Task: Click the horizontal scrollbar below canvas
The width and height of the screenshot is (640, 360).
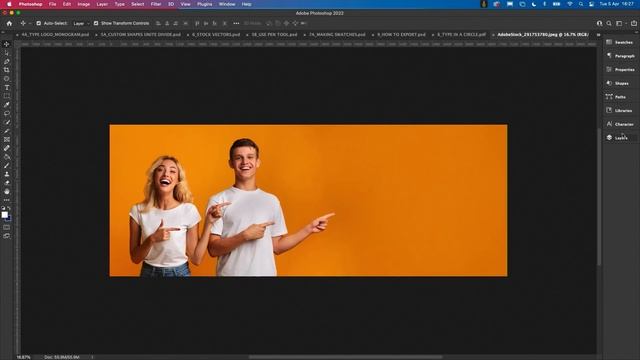Action: click(345, 357)
